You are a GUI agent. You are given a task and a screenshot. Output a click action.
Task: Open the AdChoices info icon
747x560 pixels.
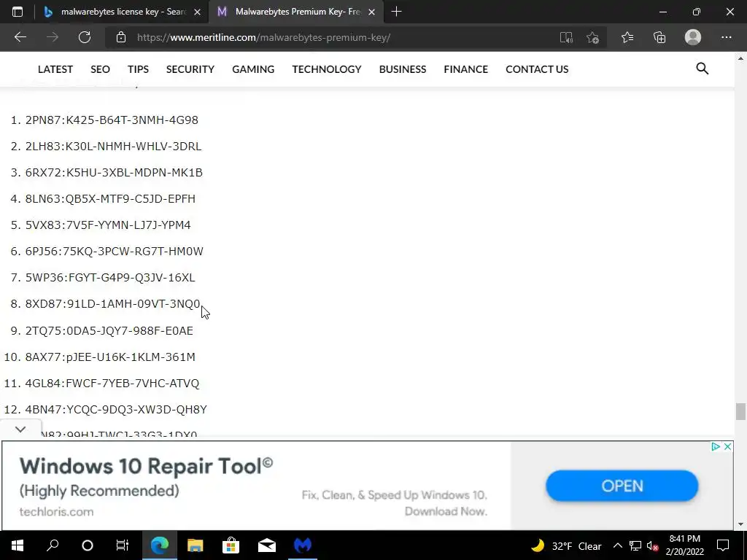click(x=716, y=447)
